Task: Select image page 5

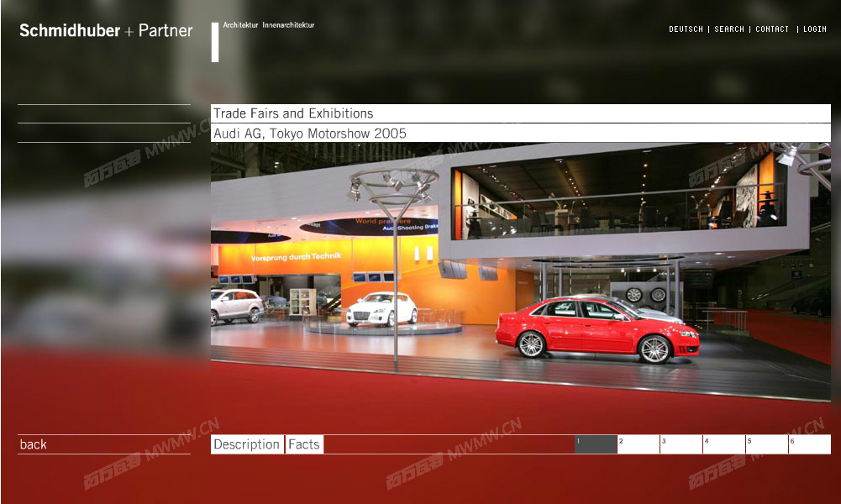Action: pos(767,444)
